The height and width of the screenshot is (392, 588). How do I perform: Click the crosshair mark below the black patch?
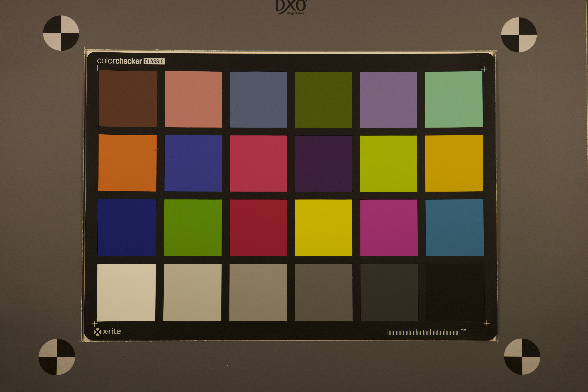pos(487,323)
